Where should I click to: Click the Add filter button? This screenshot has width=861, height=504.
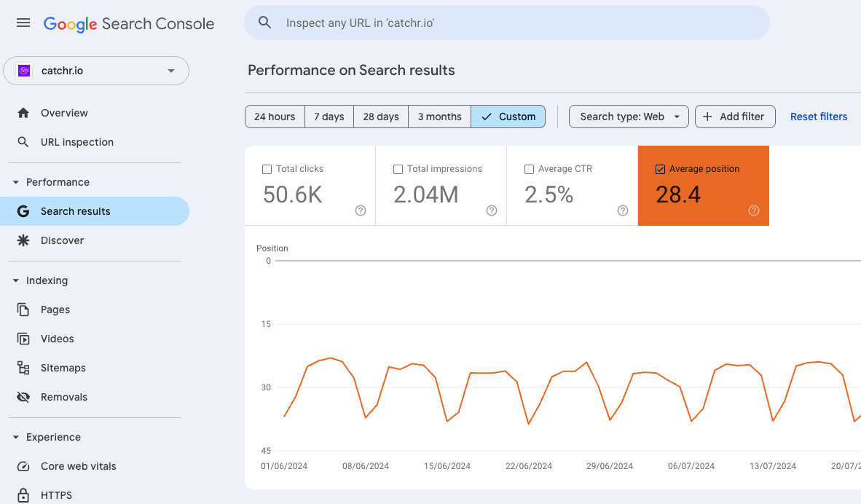pyautogui.click(x=735, y=117)
